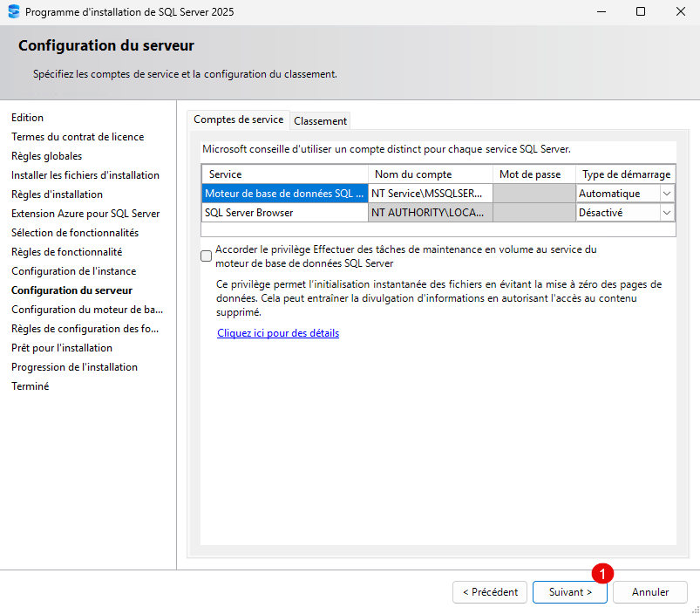The height and width of the screenshot is (614, 700).
Task: Click the Suivant button
Action: coord(569,592)
